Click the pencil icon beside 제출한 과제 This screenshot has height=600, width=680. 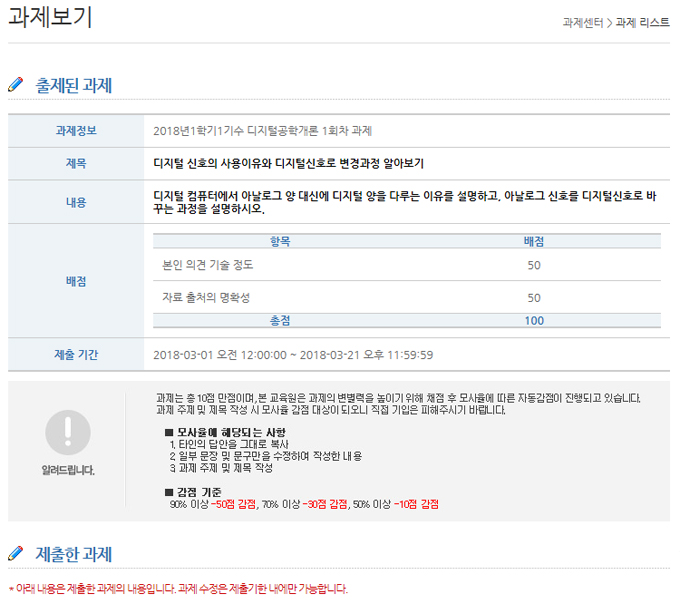coord(15,554)
